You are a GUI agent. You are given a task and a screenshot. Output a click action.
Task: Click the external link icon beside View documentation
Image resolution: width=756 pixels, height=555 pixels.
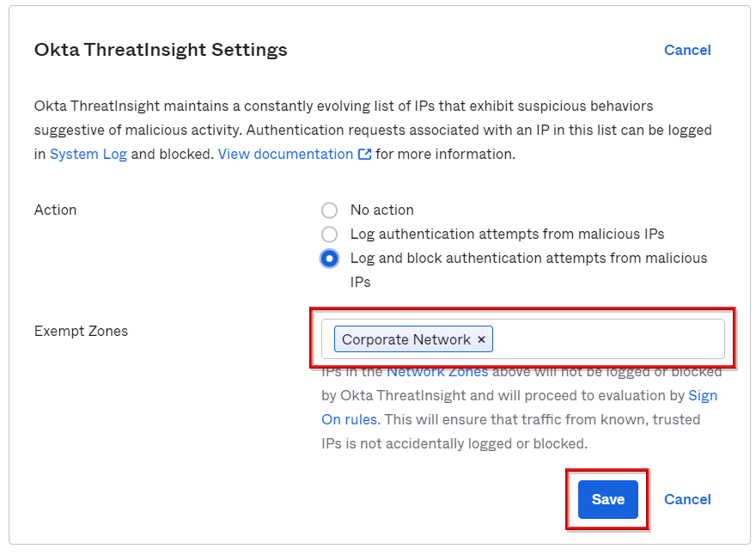pyautogui.click(x=364, y=155)
